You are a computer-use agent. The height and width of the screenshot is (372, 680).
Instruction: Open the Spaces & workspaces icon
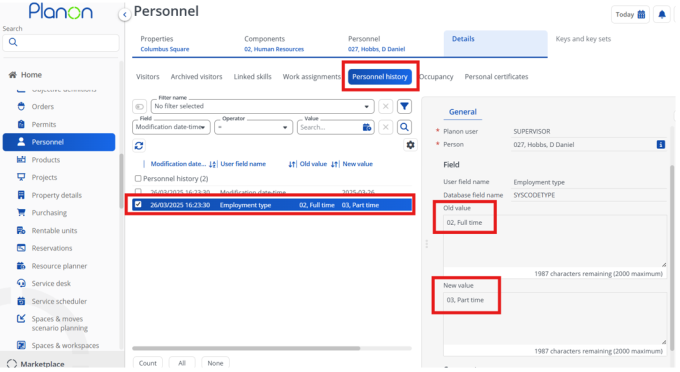click(21, 345)
